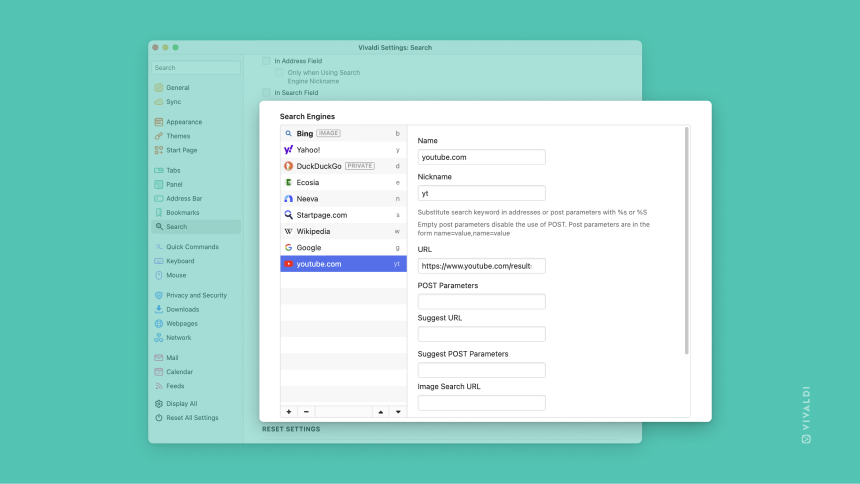Remove selected search engine with minus button
This screenshot has width=860, height=484.
[x=307, y=412]
